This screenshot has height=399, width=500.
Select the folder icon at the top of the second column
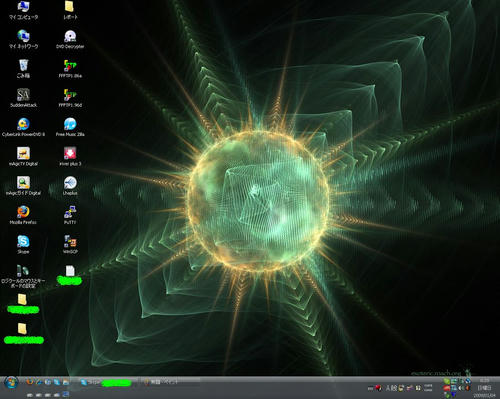tap(69, 10)
